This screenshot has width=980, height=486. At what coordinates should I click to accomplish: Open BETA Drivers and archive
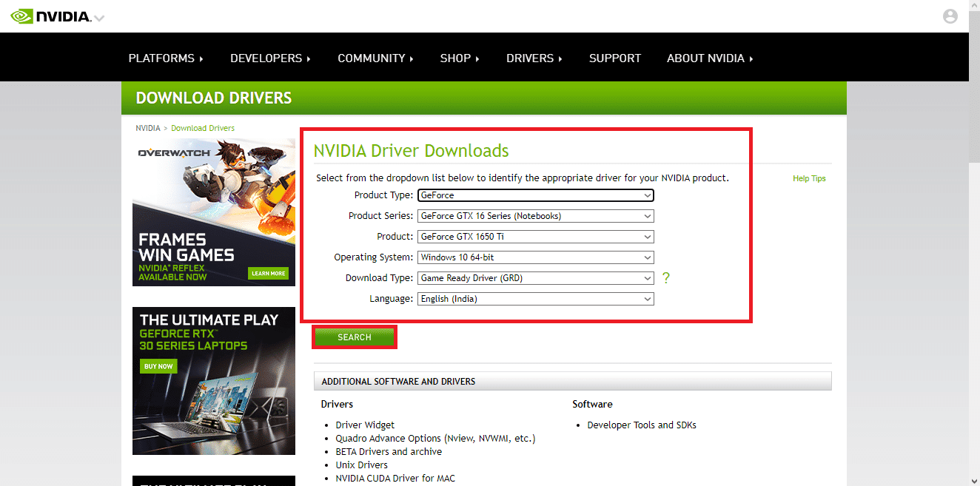pyautogui.click(x=389, y=451)
